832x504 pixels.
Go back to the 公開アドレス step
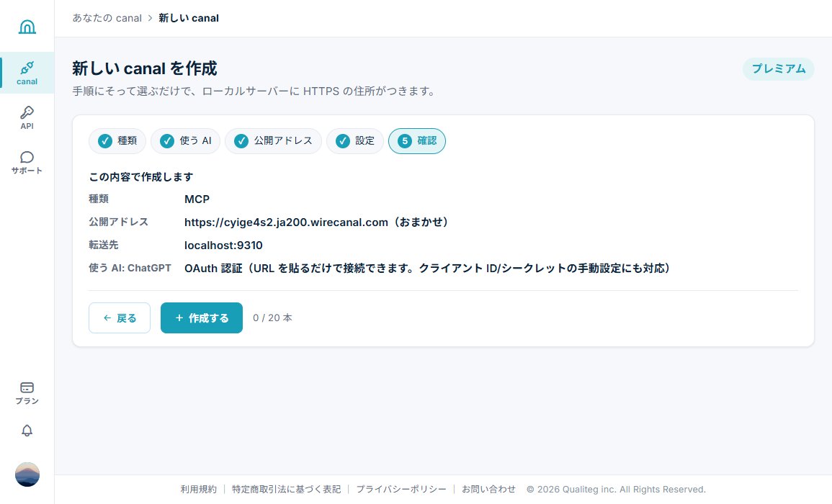273,141
